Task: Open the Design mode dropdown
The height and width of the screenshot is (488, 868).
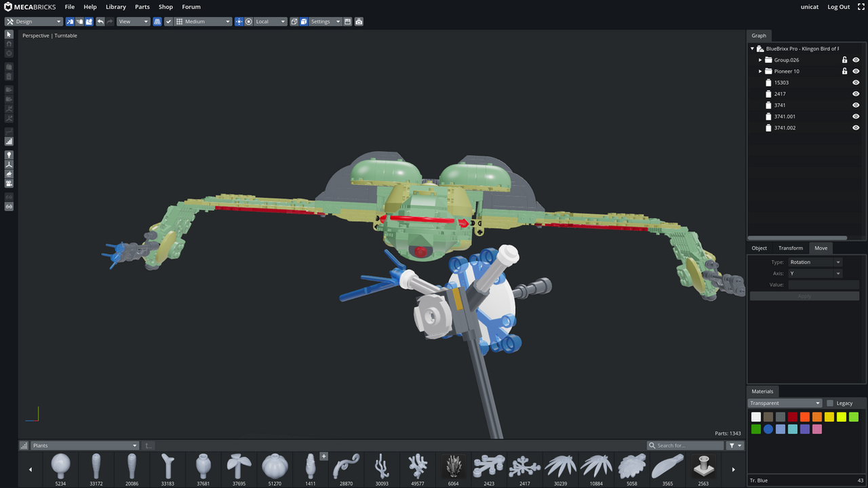Action: point(34,22)
